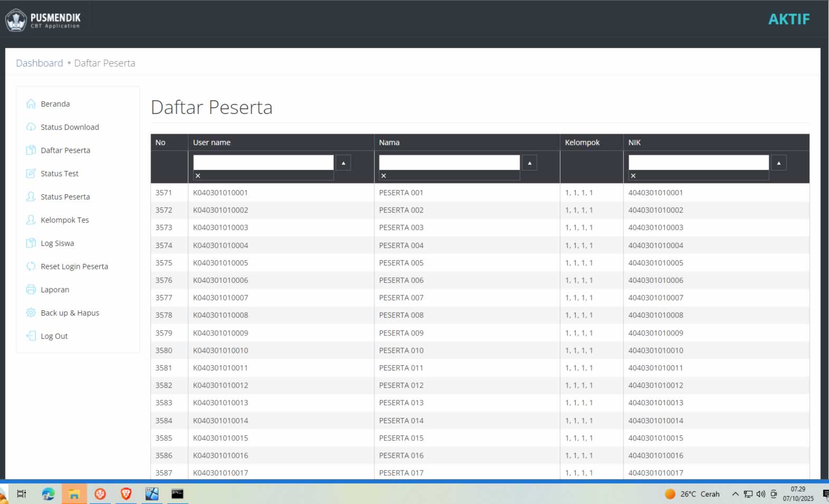Focus the NIK filter text field

[x=698, y=163]
